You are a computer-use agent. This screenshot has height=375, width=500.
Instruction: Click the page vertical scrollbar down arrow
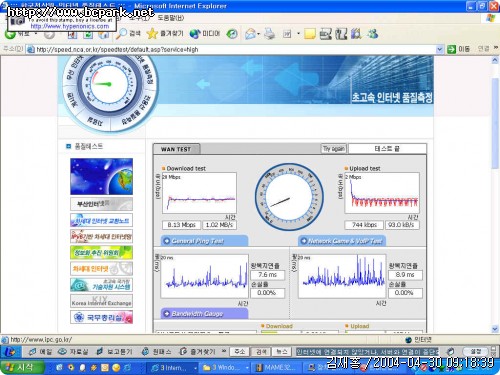click(495, 329)
